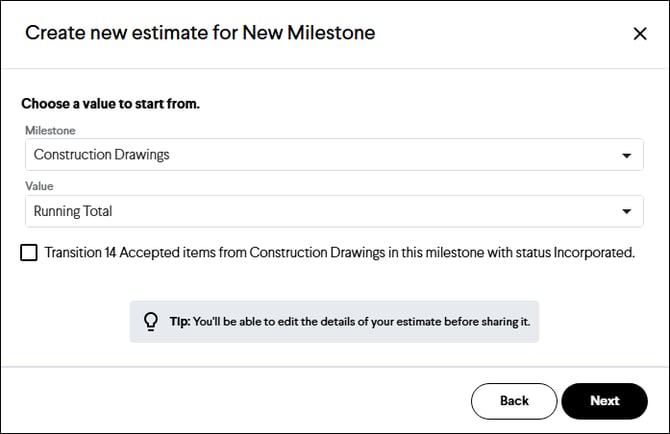
Task: Click the Milestone field label
Action: (x=50, y=130)
